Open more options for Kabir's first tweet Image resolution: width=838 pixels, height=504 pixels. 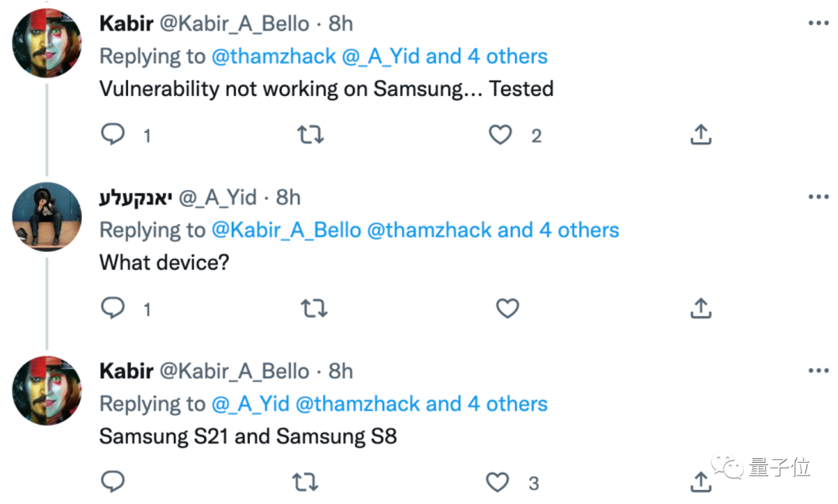(819, 23)
